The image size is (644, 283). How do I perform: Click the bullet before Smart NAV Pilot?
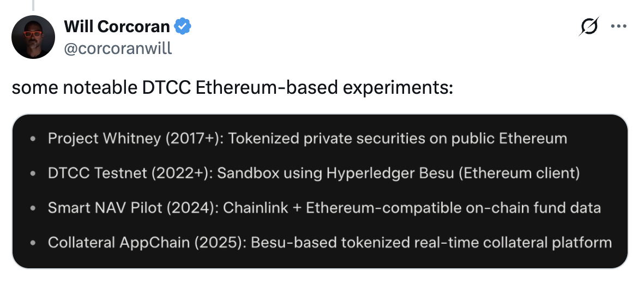[33, 208]
